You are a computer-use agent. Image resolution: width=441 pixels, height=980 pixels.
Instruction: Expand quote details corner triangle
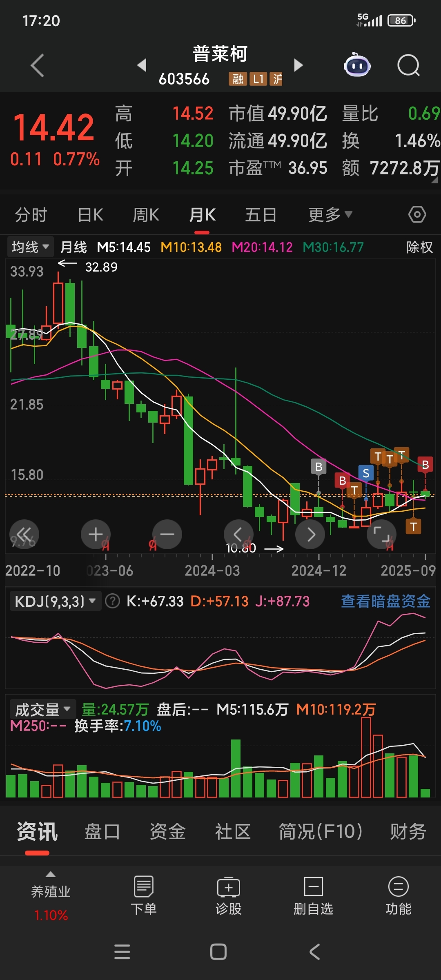point(434,180)
